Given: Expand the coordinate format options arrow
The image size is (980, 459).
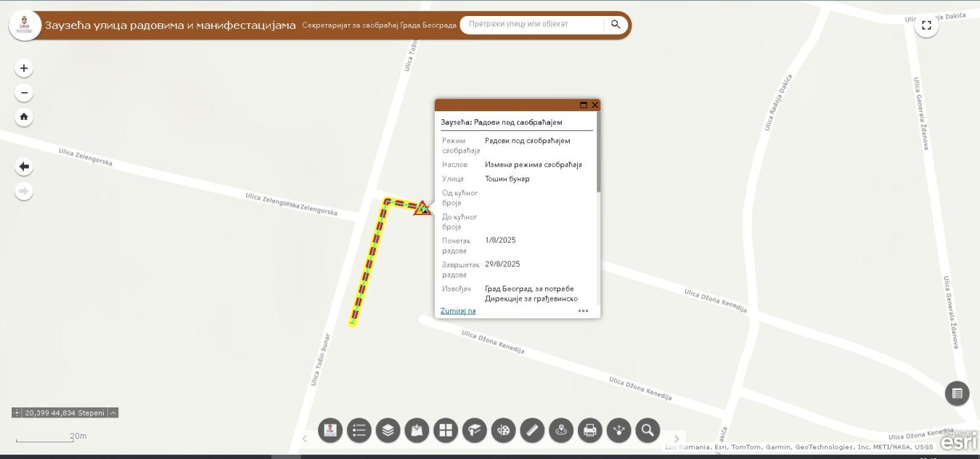Looking at the screenshot, I should click(x=113, y=413).
